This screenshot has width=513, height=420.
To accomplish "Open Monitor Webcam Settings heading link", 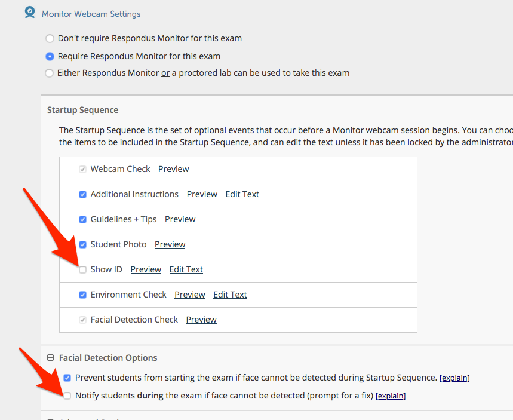I will tap(91, 14).
